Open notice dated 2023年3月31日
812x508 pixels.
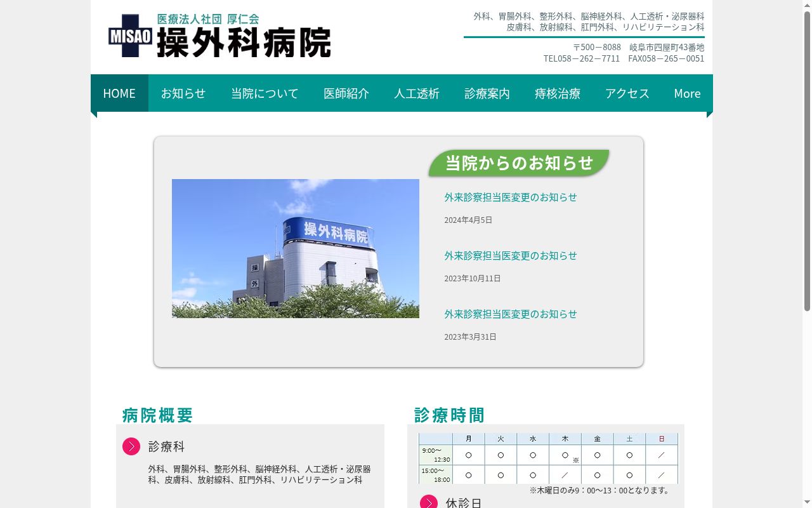coord(511,314)
